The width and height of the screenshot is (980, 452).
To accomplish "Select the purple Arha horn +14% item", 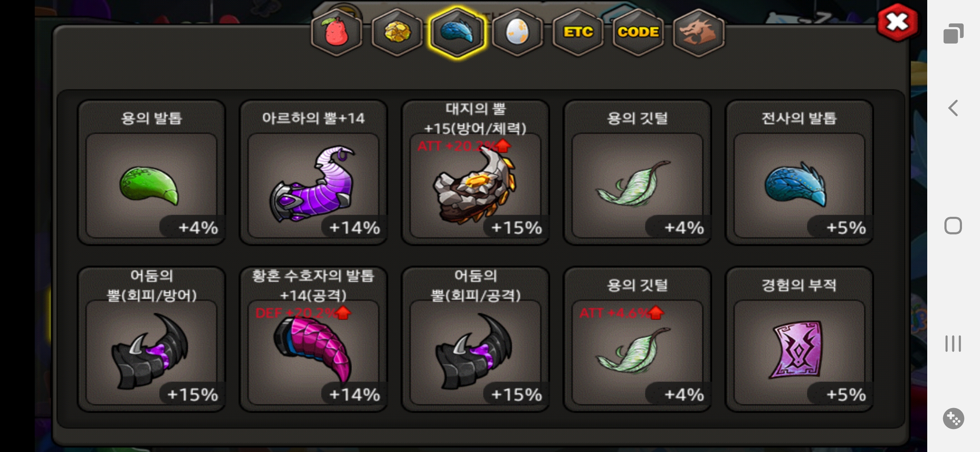I will coord(313,172).
